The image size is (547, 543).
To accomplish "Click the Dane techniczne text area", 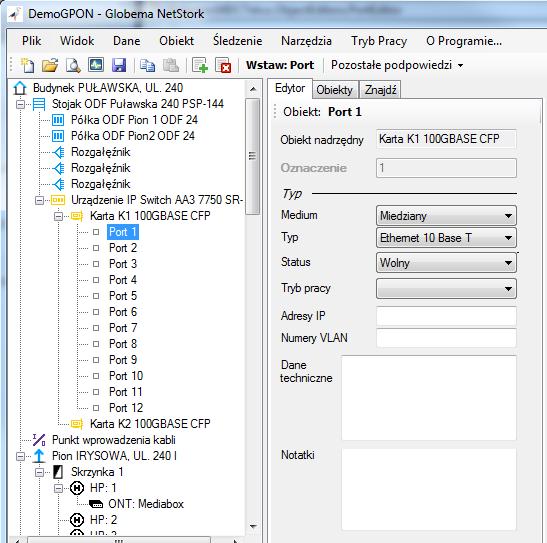I will tap(429, 398).
